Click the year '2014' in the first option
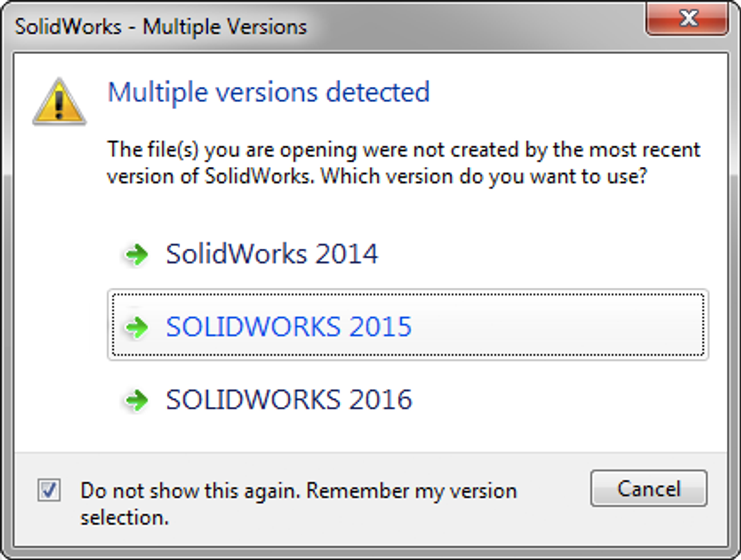This screenshot has width=741, height=560. (x=346, y=254)
